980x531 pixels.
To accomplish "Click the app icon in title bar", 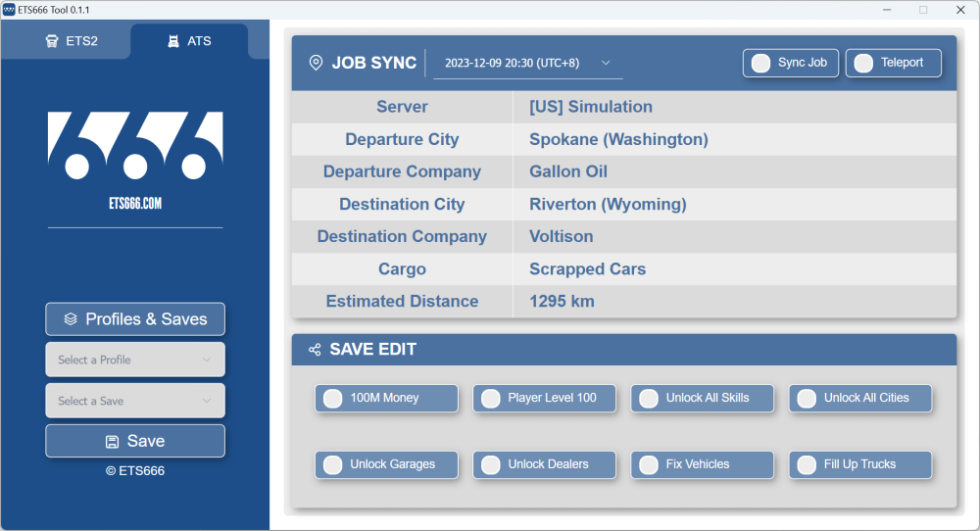I will pyautogui.click(x=9, y=9).
